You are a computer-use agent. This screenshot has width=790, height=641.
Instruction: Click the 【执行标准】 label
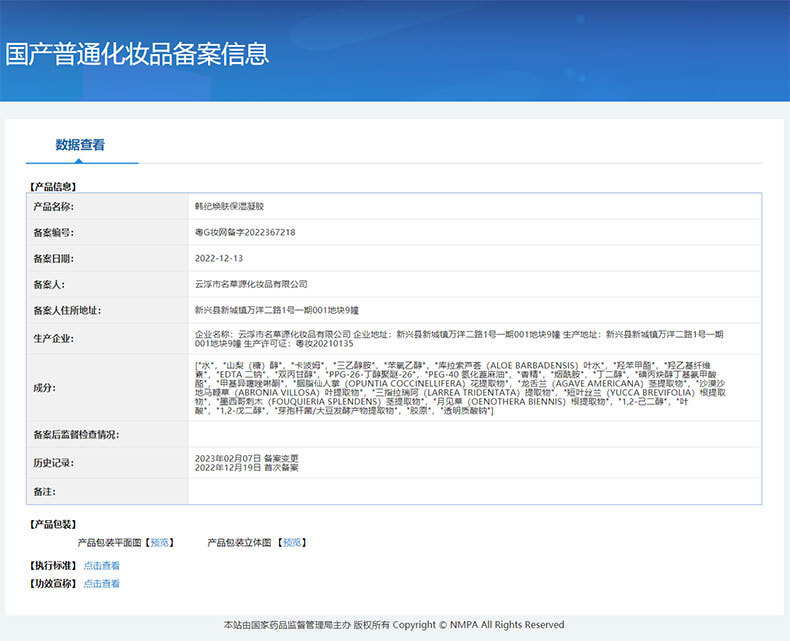click(x=53, y=566)
